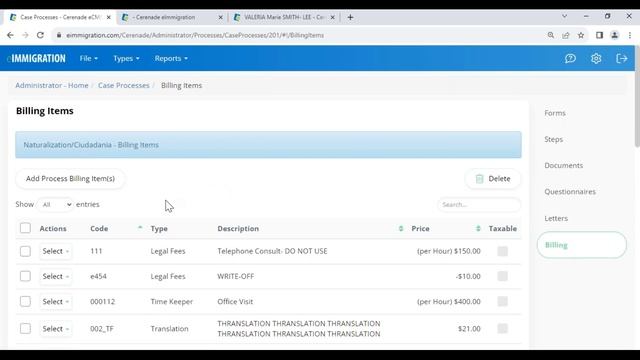
Task: Go back with browser back arrow
Action: (x=10, y=35)
